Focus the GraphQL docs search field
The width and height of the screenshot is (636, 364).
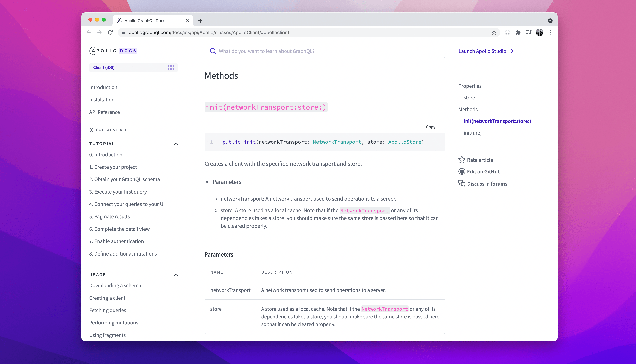coord(325,51)
